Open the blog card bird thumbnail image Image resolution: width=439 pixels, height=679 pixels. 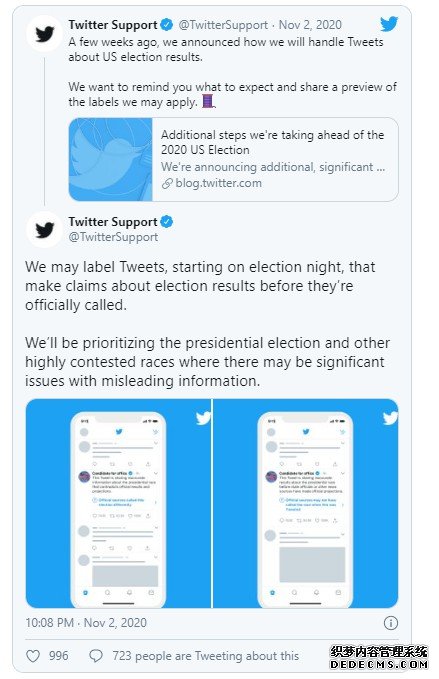(x=111, y=159)
